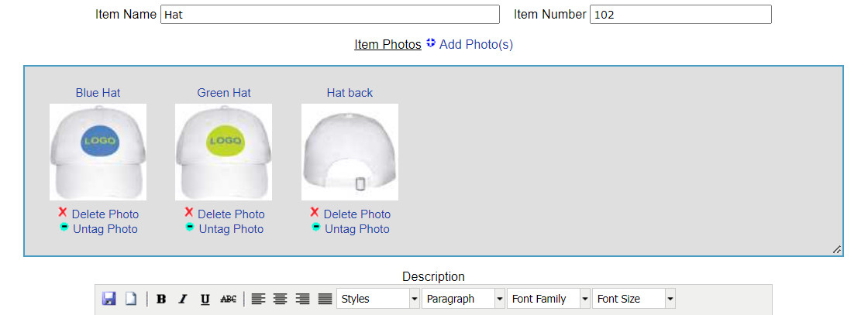Untag the Green Hat photo
This screenshot has width=868, height=315.
[x=230, y=229]
